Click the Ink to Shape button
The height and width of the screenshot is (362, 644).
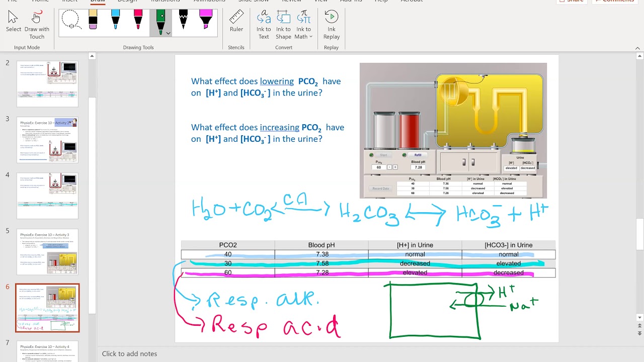pyautogui.click(x=283, y=25)
